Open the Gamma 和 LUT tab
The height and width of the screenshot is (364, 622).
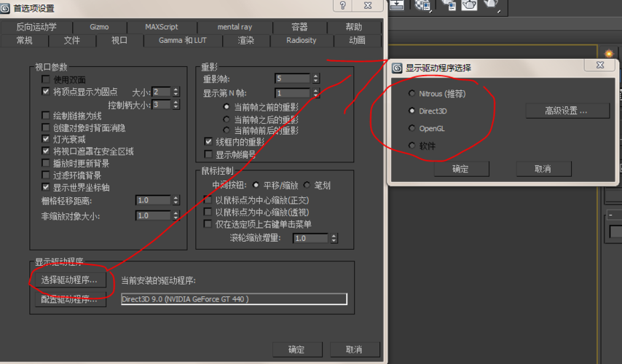[183, 41]
